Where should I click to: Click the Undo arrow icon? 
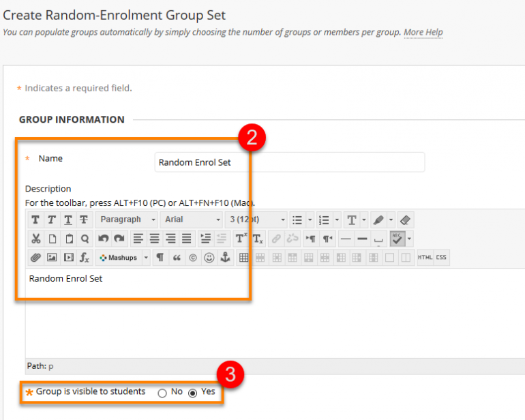tap(103, 239)
